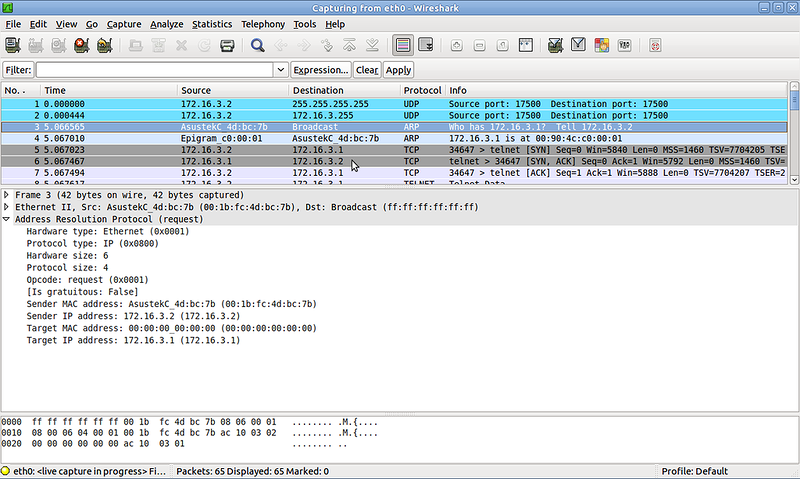Toggle packet list colorizing
This screenshot has height=479, width=800.
403,45
